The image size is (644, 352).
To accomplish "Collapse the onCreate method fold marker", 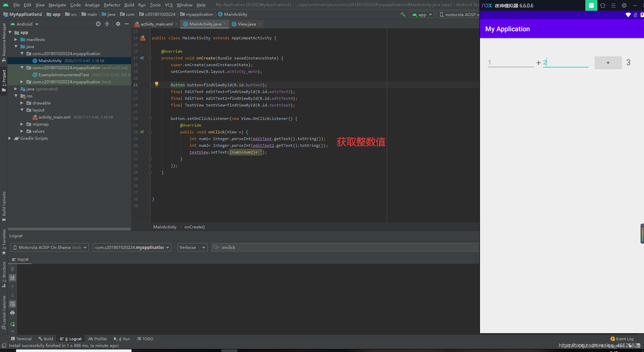I will [x=150, y=58].
